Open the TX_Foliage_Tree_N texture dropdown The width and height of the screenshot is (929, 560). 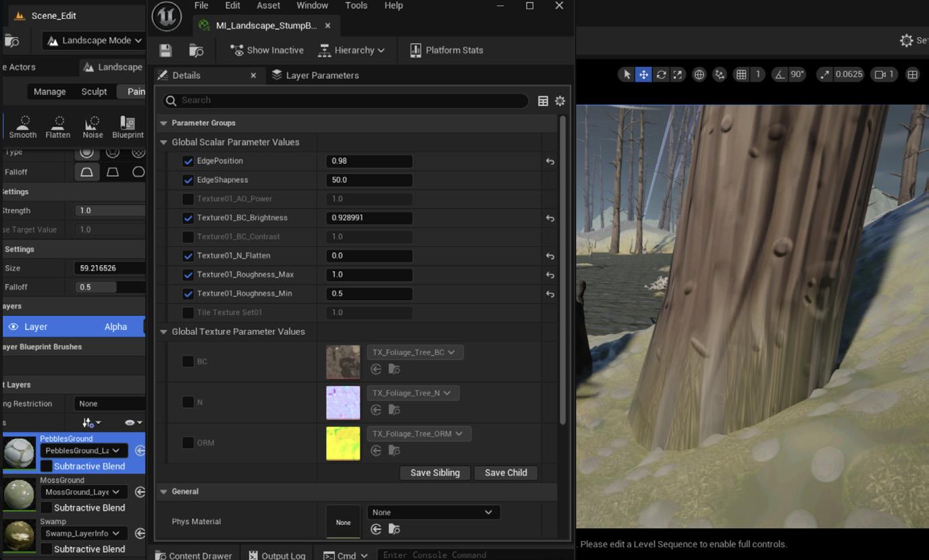[x=412, y=393]
